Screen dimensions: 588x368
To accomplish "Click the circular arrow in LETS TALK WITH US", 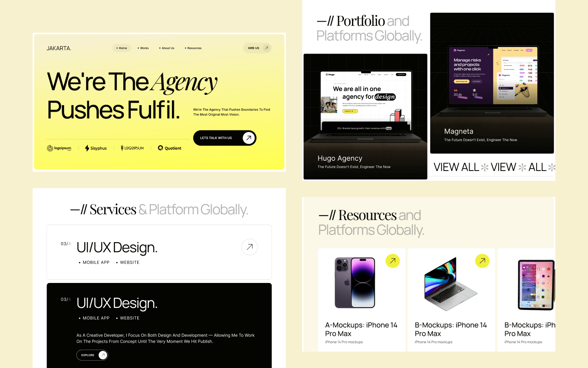I will [248, 138].
